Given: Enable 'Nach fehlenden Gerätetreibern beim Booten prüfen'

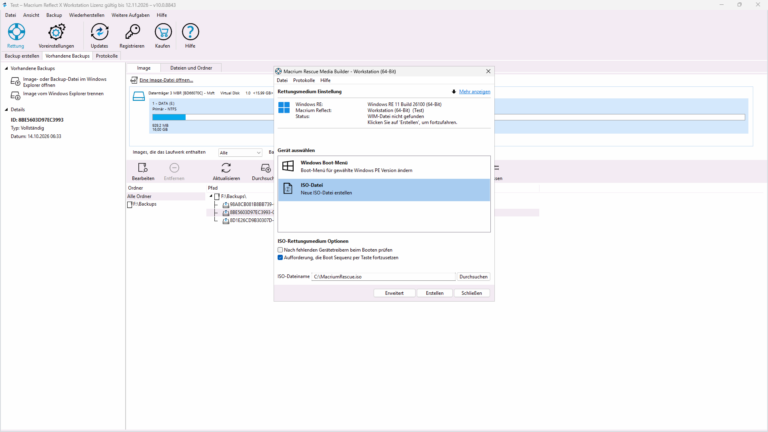Looking at the screenshot, I should 280,250.
